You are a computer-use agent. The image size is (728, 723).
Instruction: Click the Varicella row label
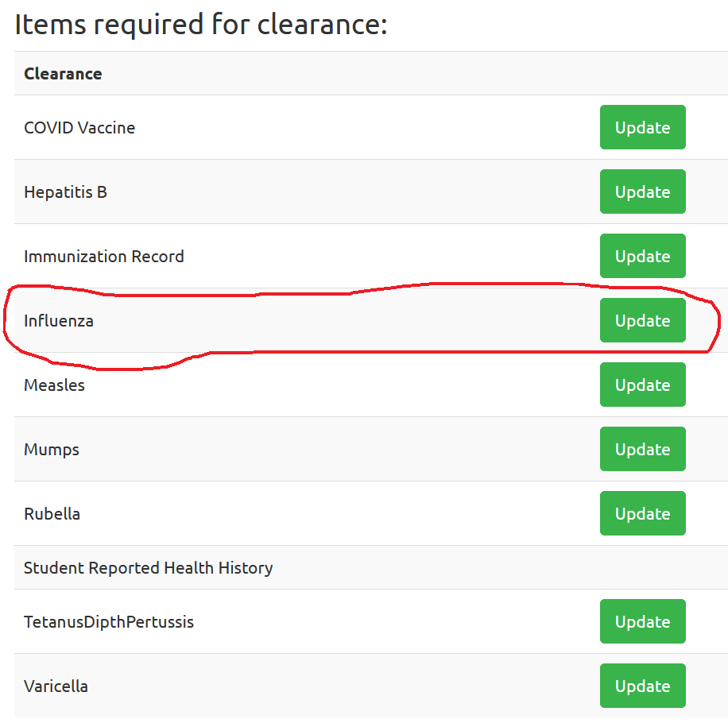click(x=56, y=686)
